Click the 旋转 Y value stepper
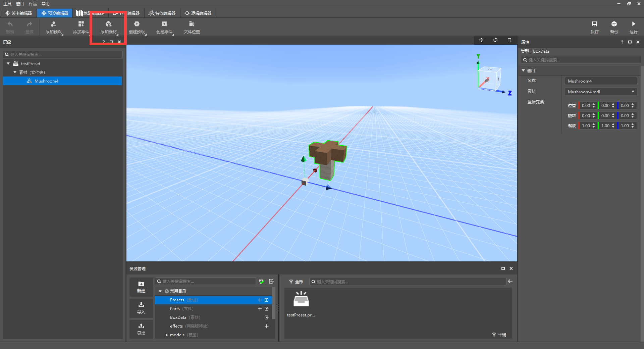The width and height of the screenshot is (644, 349). (x=613, y=115)
